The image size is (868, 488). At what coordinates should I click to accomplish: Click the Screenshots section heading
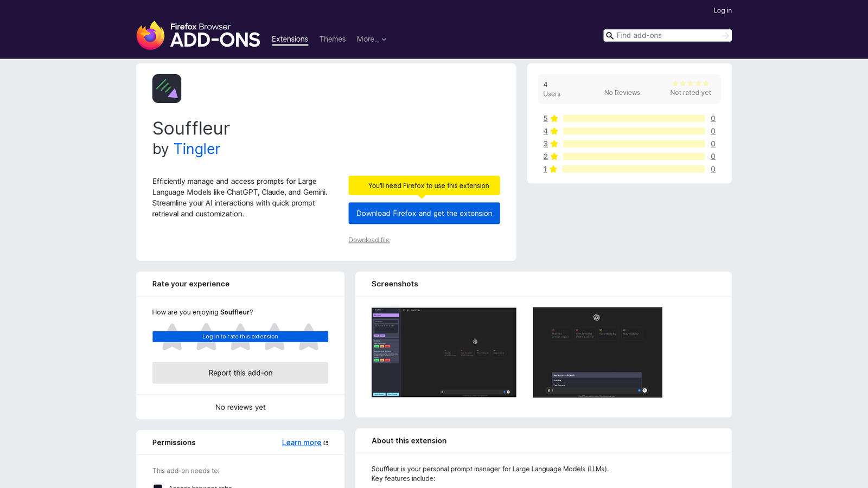[395, 284]
